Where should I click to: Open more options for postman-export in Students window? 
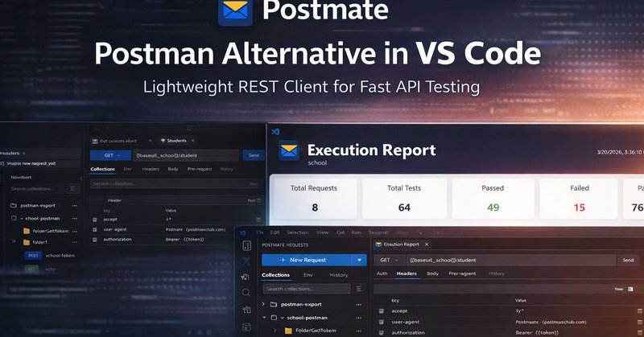point(74,205)
